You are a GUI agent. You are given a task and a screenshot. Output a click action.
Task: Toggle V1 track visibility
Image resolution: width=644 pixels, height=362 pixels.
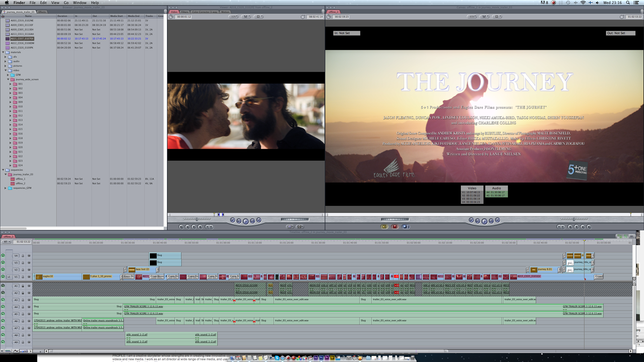(3, 277)
